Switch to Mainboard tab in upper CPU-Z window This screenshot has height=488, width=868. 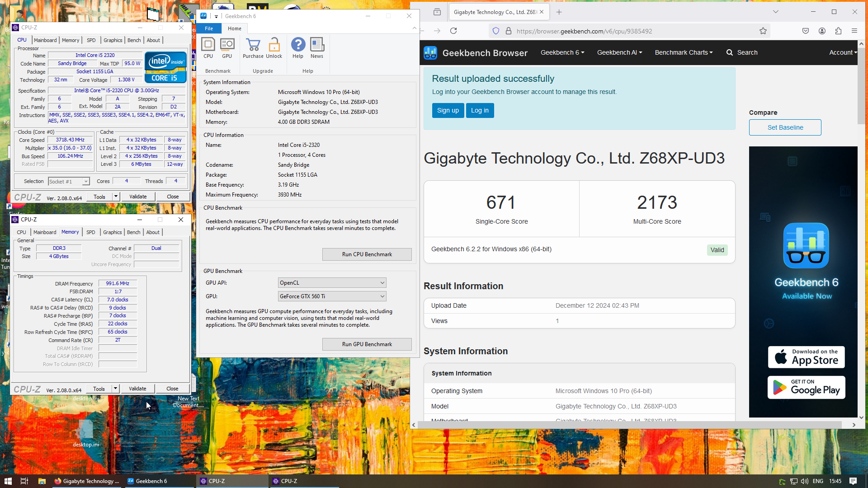45,40
